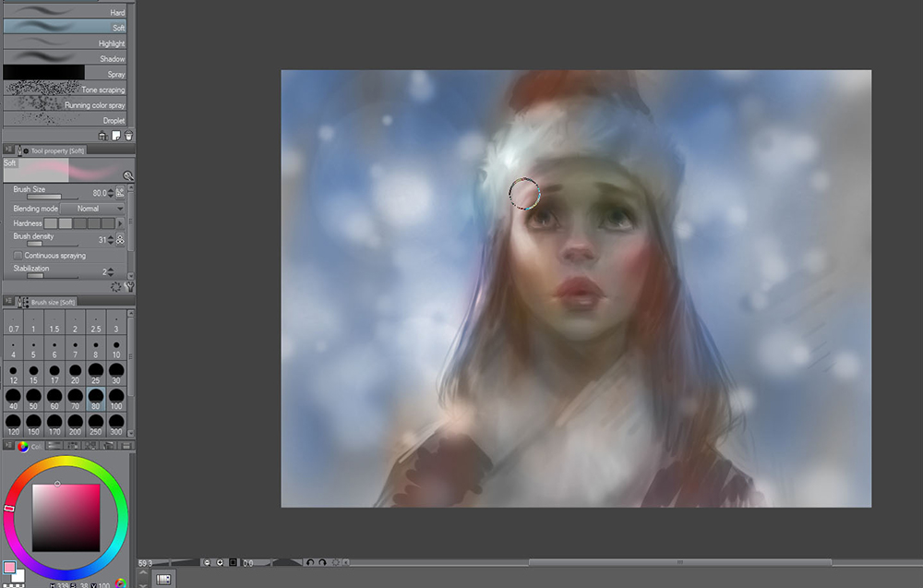Rotate the canvas right with the clockwise arrow
The image size is (923, 588).
(321, 562)
